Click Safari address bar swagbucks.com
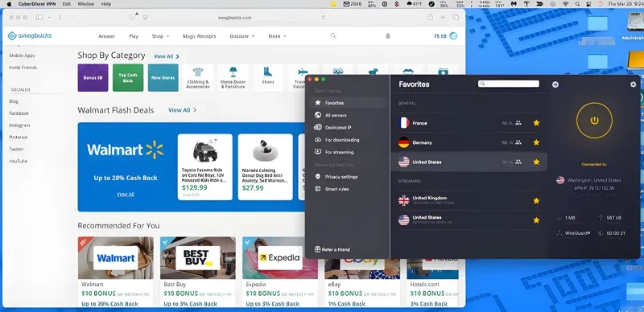The width and height of the screenshot is (644, 312). coord(234,18)
